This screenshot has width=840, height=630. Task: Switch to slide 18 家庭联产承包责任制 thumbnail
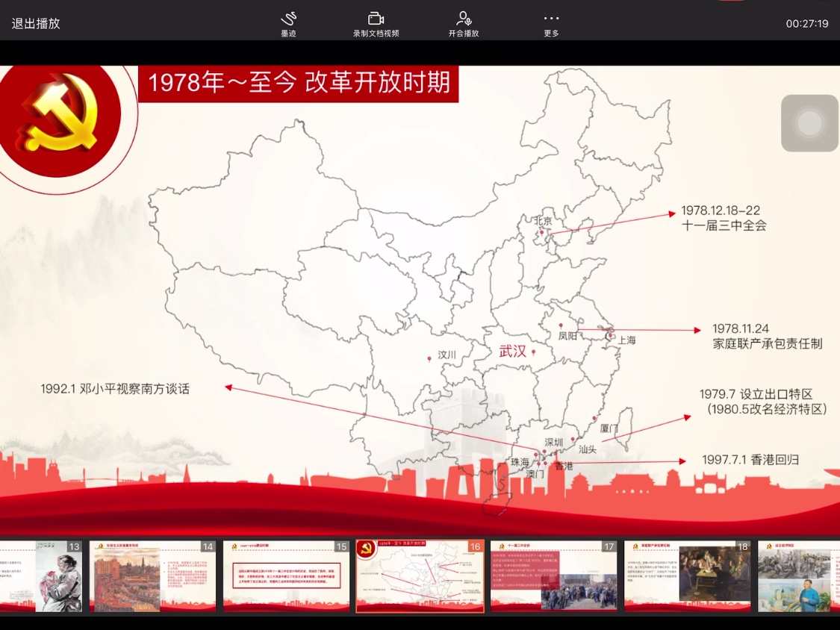coord(687,576)
